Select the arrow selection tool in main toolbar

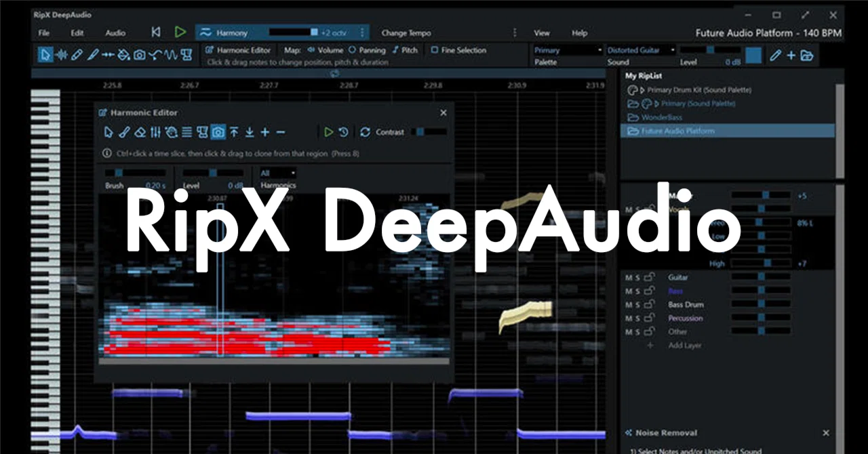(45, 55)
